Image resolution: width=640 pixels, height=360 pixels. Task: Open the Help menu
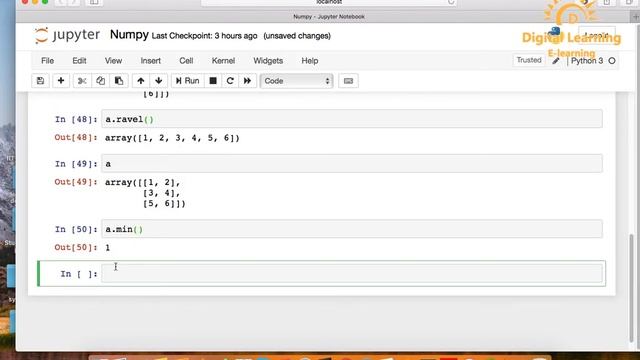click(x=310, y=61)
